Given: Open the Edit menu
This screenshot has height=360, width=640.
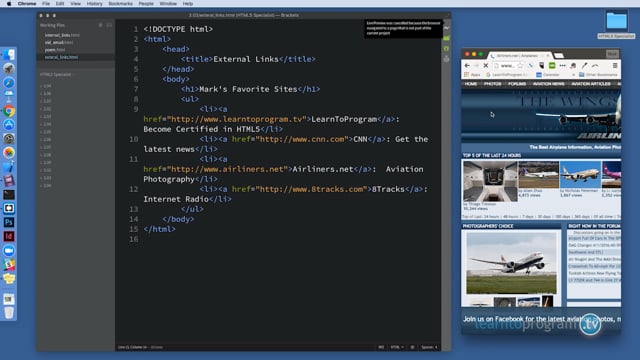Looking at the screenshot, I should pos(60,4).
